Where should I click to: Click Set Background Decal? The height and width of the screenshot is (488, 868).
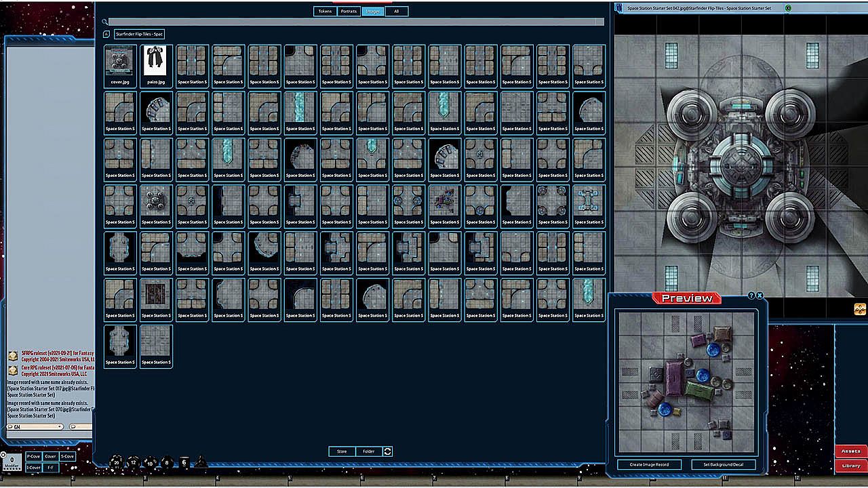pyautogui.click(x=723, y=464)
